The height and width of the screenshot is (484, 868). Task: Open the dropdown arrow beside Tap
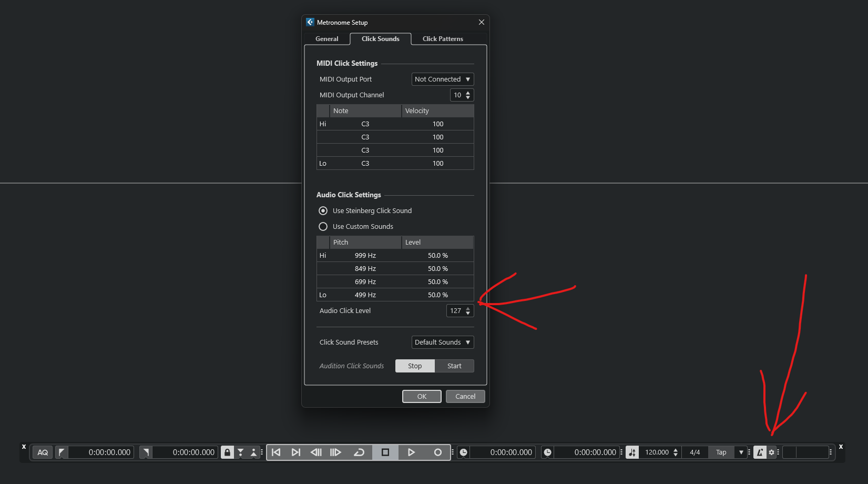pyautogui.click(x=741, y=452)
